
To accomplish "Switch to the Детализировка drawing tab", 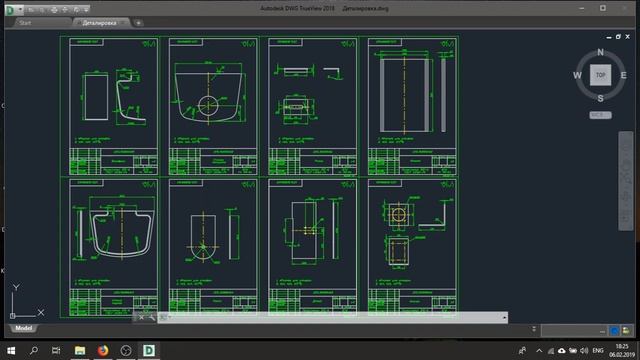I will click(x=100, y=23).
